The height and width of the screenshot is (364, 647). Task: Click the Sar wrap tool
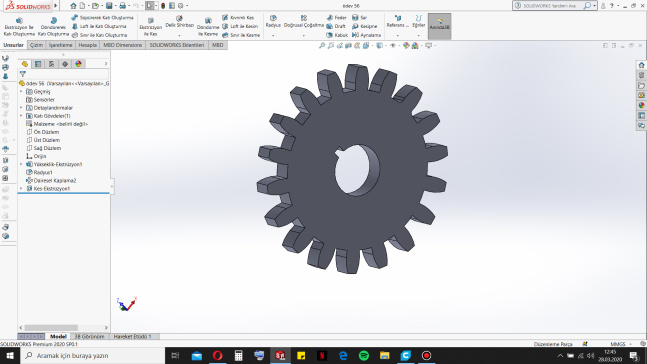click(x=359, y=18)
